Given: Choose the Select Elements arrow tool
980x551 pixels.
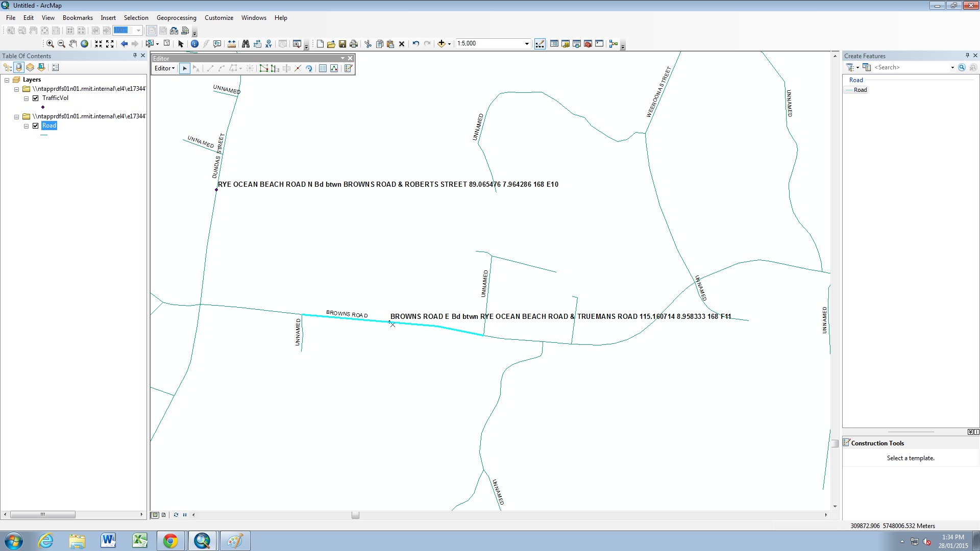Looking at the screenshot, I should click(181, 44).
